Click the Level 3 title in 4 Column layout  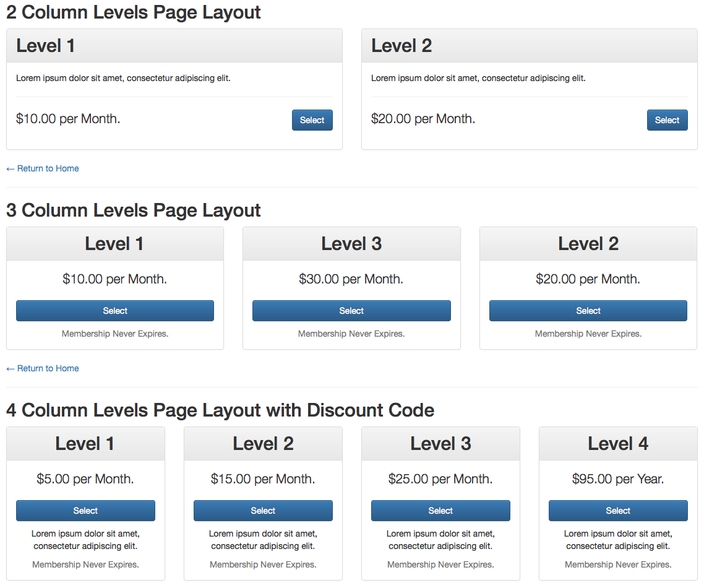440,444
